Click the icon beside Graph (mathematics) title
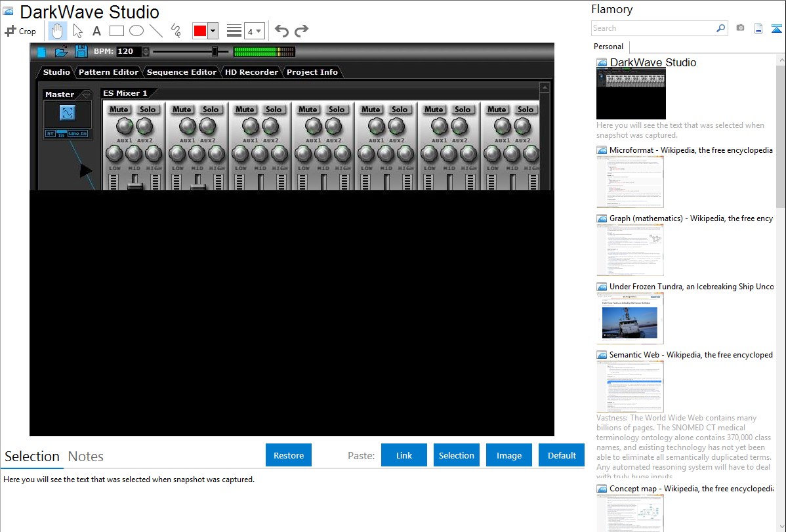 (x=602, y=218)
